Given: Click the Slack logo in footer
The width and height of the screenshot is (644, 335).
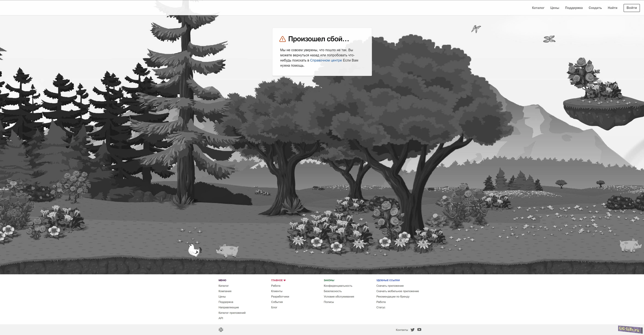Looking at the screenshot, I should (221, 330).
